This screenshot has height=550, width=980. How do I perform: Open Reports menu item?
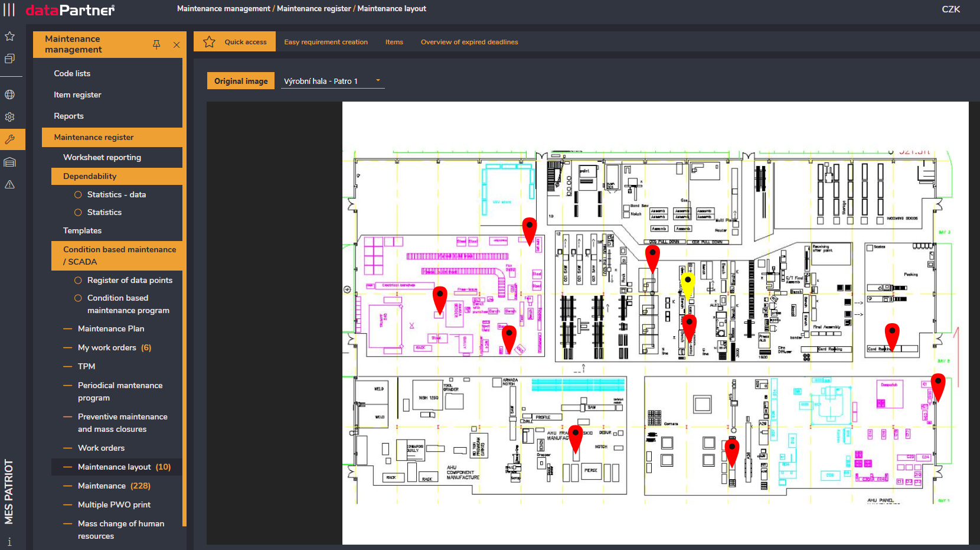68,116
